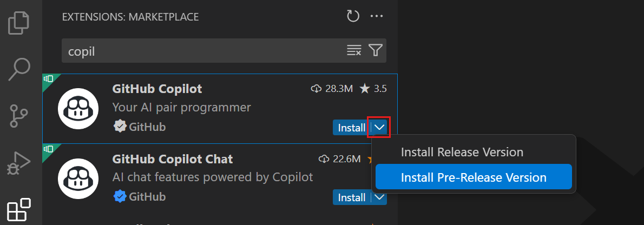Select Install Release Version menu item
644x225 pixels.
point(462,152)
